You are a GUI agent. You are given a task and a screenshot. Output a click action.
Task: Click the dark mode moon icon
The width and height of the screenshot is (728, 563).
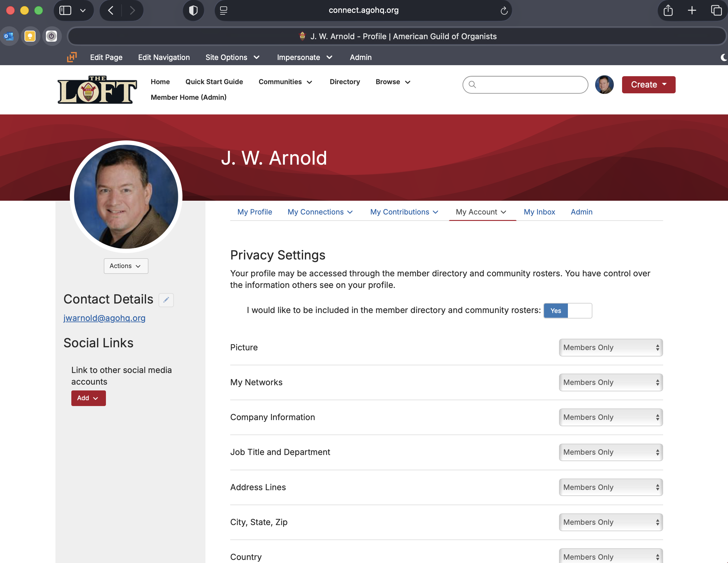723,57
